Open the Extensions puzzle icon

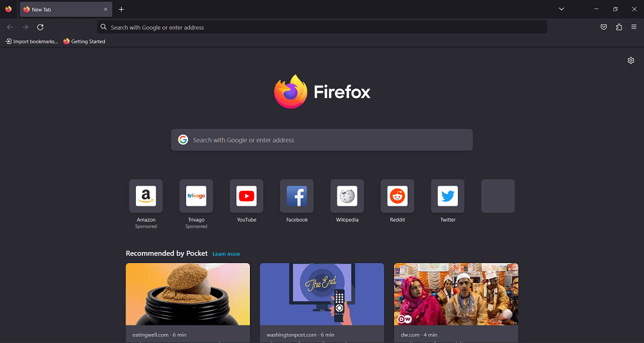coord(619,27)
